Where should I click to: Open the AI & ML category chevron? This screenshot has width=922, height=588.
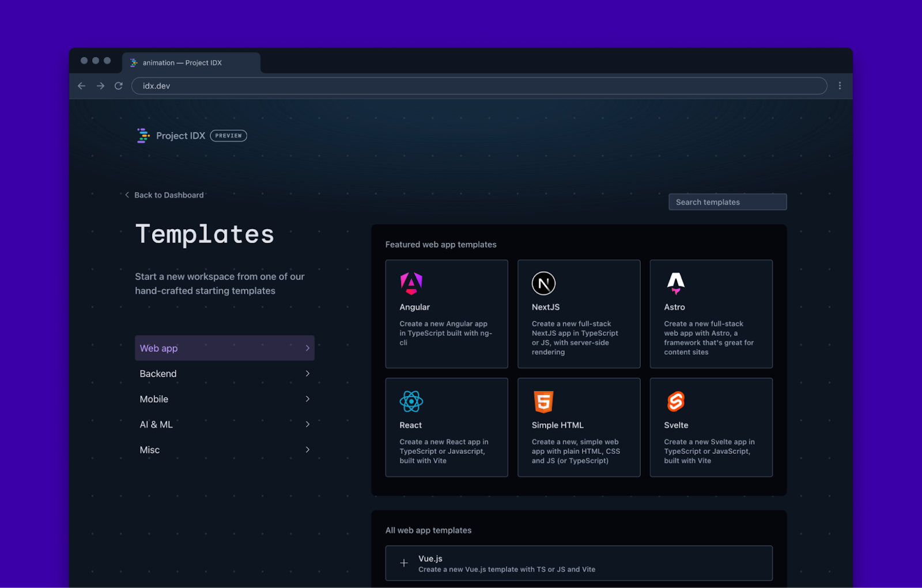pos(308,424)
